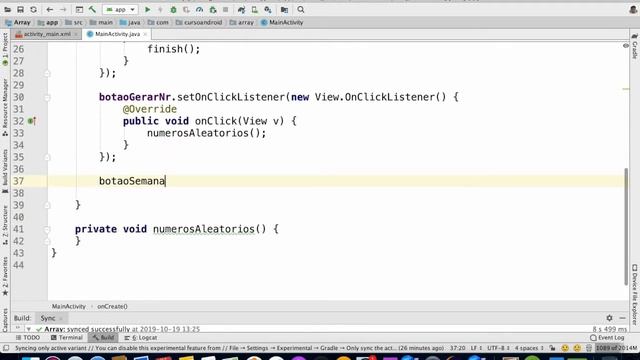Run the app with the green play button
Image resolution: width=640 pixels, height=360 pixels.
(x=148, y=9)
